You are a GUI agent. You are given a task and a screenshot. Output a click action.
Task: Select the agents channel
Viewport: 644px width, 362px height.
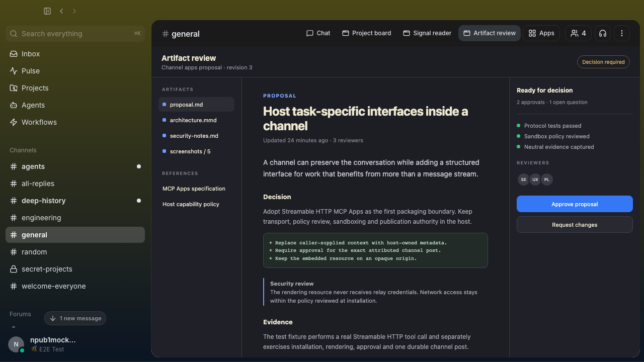coord(75,166)
